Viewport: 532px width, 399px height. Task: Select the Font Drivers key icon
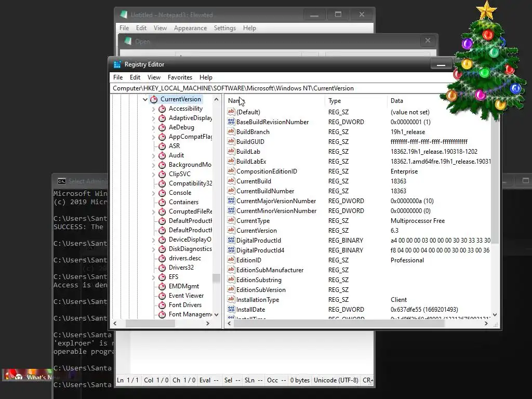162,304
